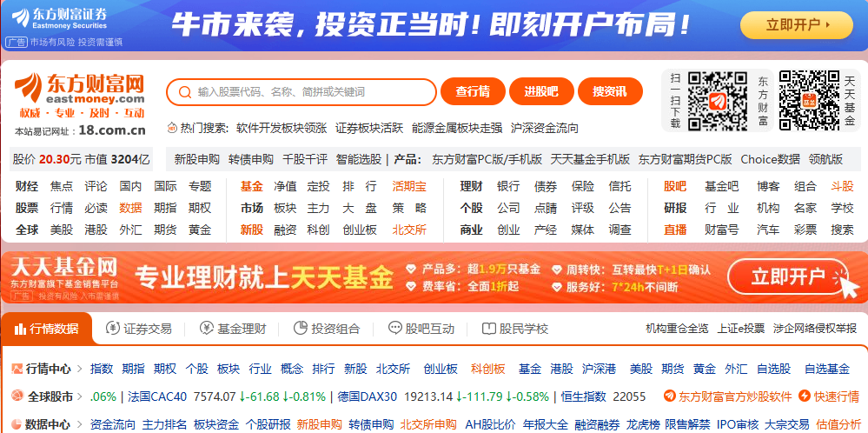Screen dimensions: 868x433
Task: Open hot search 证券板块活跃
Action: (x=369, y=129)
